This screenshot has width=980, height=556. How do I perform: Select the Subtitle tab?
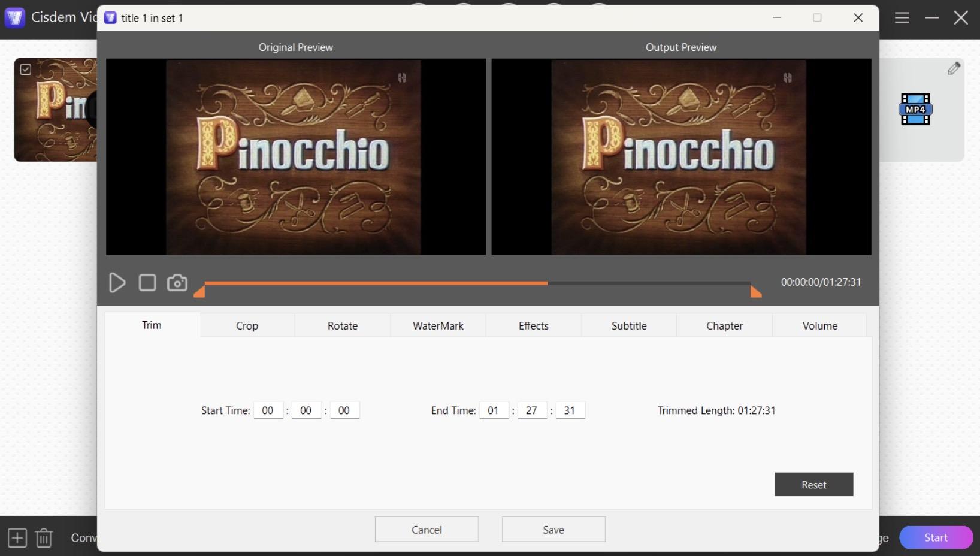click(629, 325)
